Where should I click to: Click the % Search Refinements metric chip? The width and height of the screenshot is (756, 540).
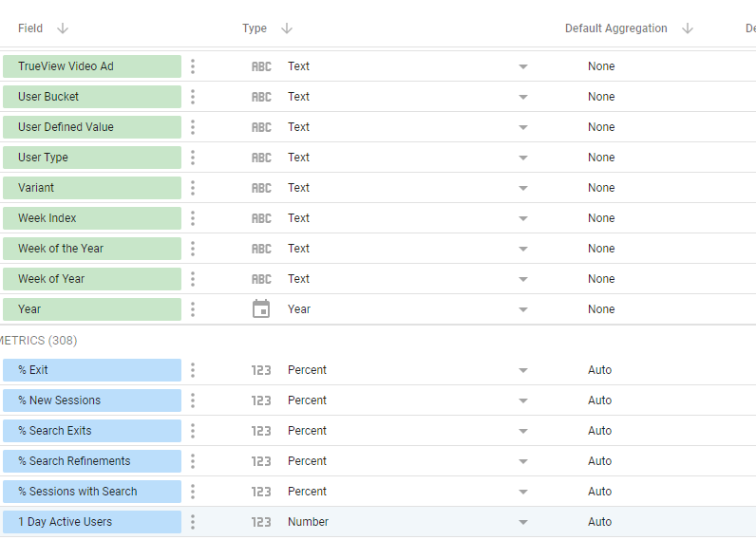(x=91, y=461)
